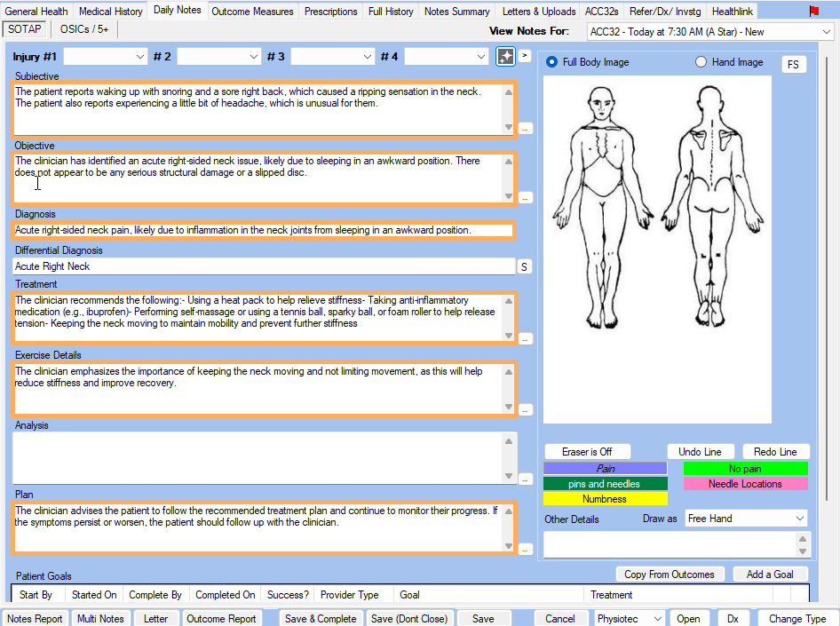Screen dimensions: 840x626
Task: Select the pink Needle Locations swatch
Action: [x=745, y=484]
